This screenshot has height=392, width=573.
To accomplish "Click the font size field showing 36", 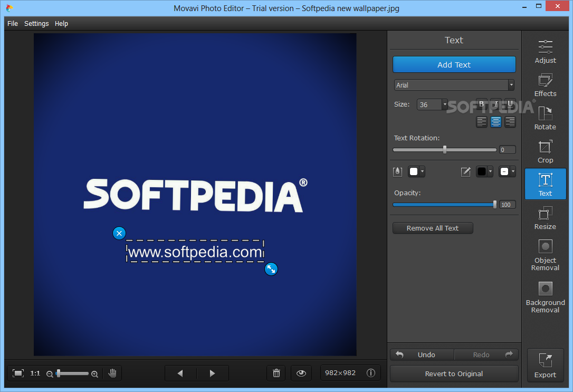I will point(429,104).
